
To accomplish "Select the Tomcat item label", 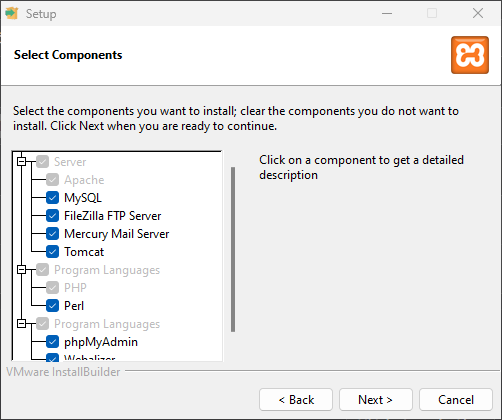I will (84, 252).
